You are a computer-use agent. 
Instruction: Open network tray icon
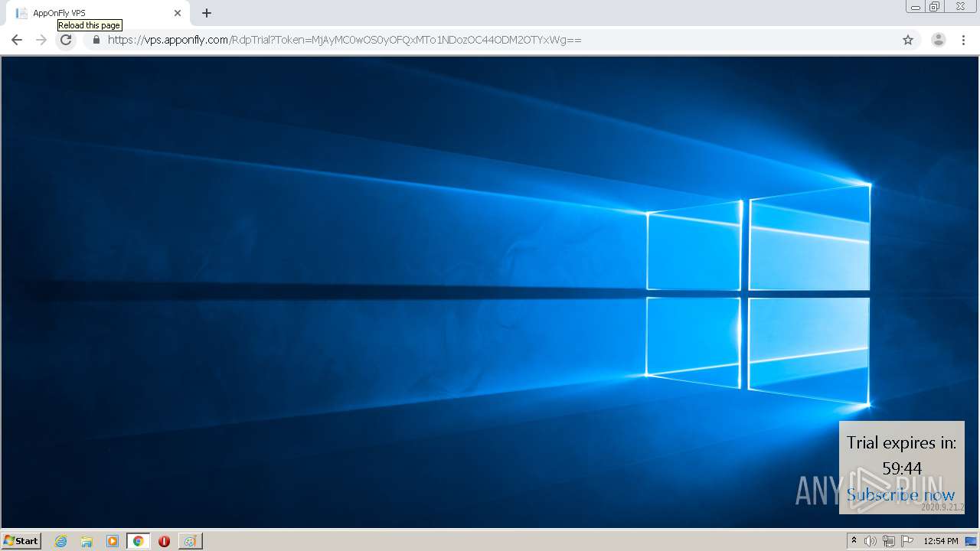[x=889, y=541]
